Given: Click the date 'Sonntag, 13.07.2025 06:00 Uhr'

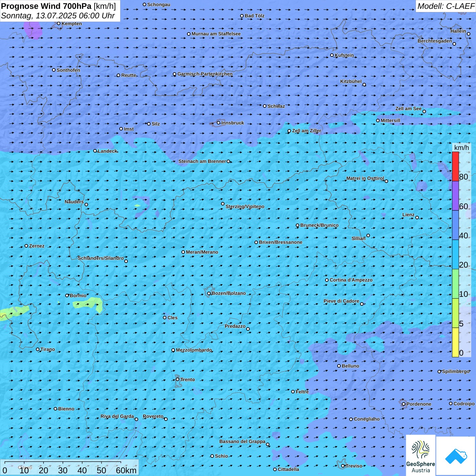Looking at the screenshot, I should 58,16.
